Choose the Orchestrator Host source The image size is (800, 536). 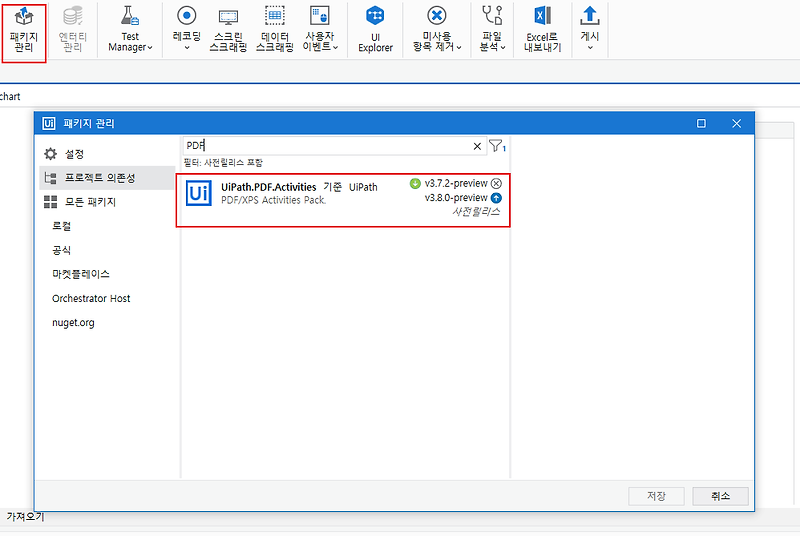(x=91, y=298)
